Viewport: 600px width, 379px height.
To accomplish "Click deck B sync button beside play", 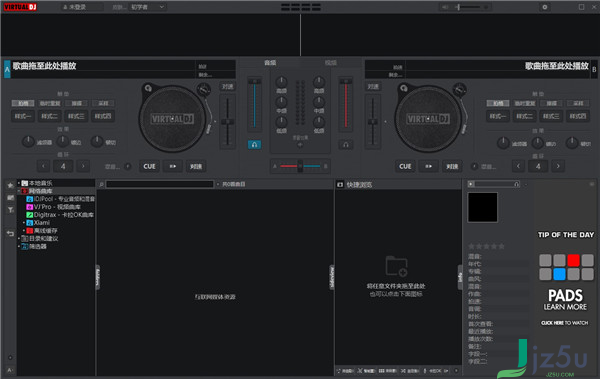I will [x=452, y=166].
